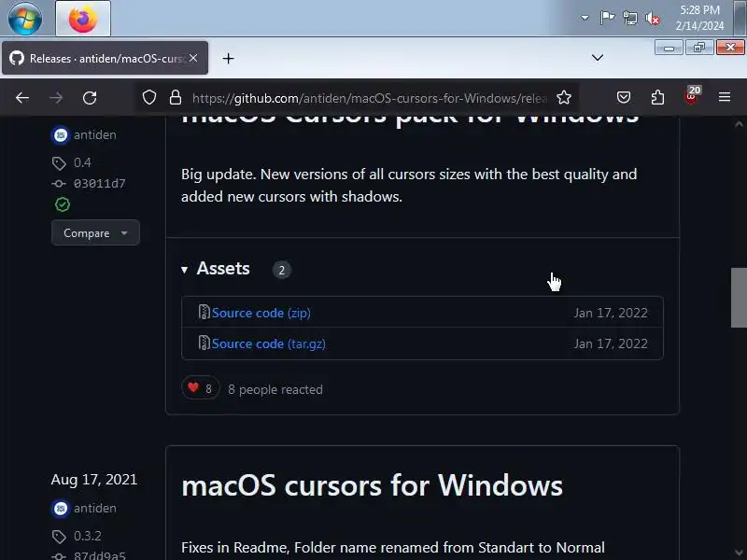Click the 'Big update' release description text
Screen dimensions: 747x560
point(409,185)
